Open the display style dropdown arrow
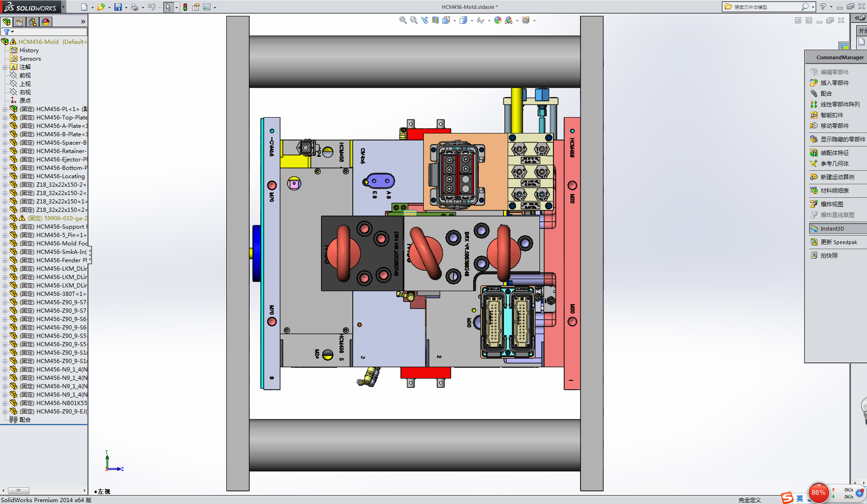This screenshot has width=867, height=504. (x=472, y=21)
